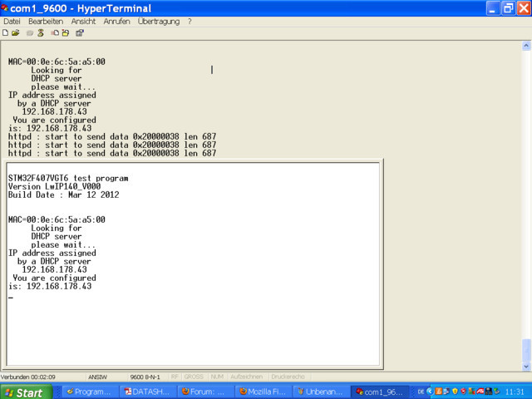Viewport: 532px width, 399px height.
Task: Click the New connection toolbar icon
Action: click(6, 33)
